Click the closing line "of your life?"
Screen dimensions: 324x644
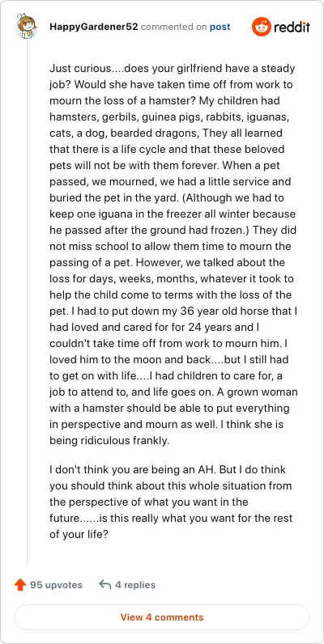click(x=79, y=534)
